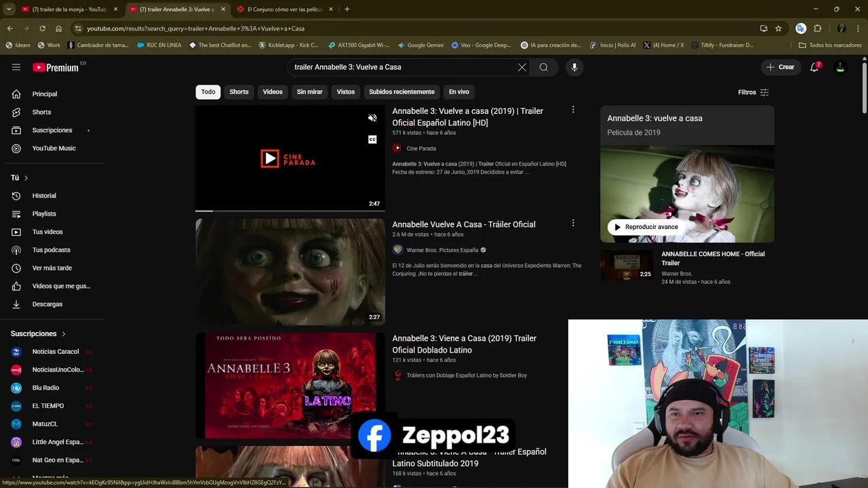Screen dimensions: 868x488
Task: Open a new browser tab
Action: click(x=347, y=9)
